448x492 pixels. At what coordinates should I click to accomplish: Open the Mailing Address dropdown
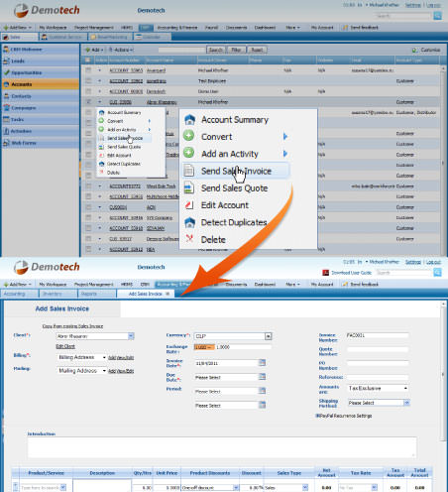coord(82,371)
